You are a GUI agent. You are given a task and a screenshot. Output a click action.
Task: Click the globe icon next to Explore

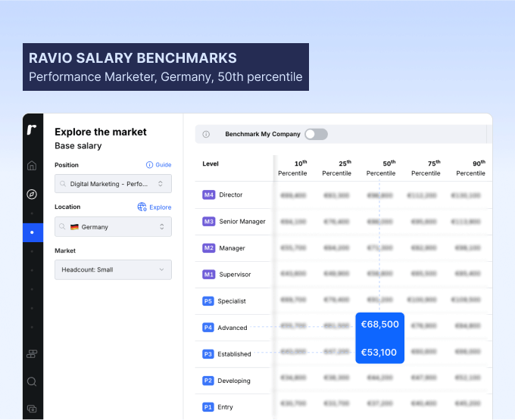142,207
